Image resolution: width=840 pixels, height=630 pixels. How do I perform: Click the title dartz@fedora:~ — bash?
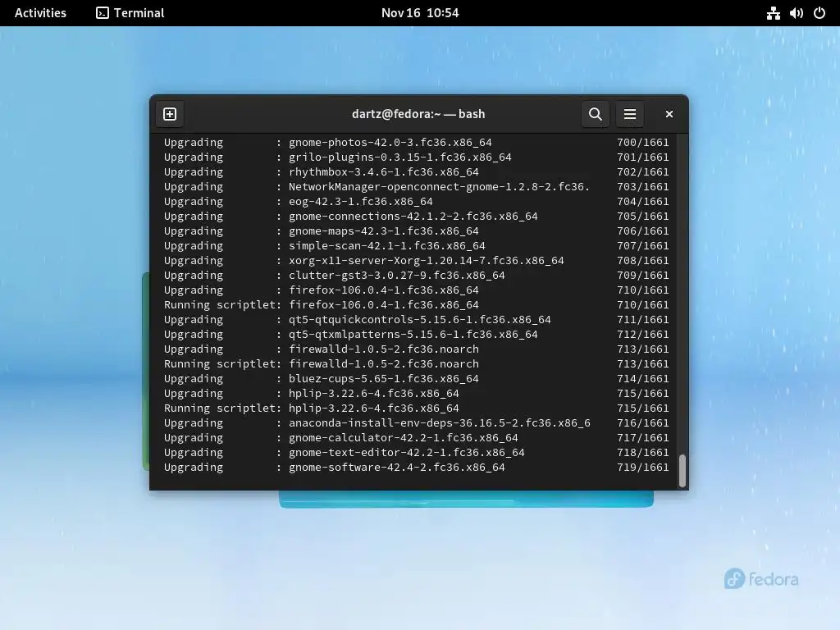(x=418, y=114)
